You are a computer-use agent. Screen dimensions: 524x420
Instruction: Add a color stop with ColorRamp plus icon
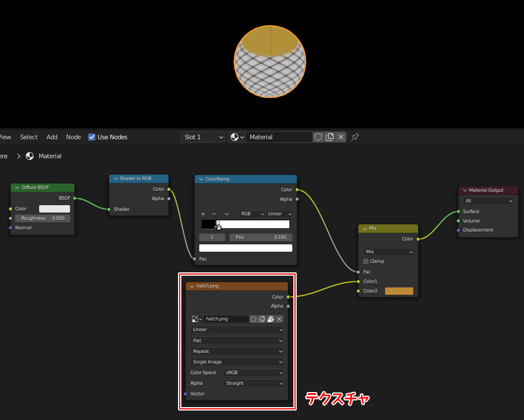pos(203,214)
